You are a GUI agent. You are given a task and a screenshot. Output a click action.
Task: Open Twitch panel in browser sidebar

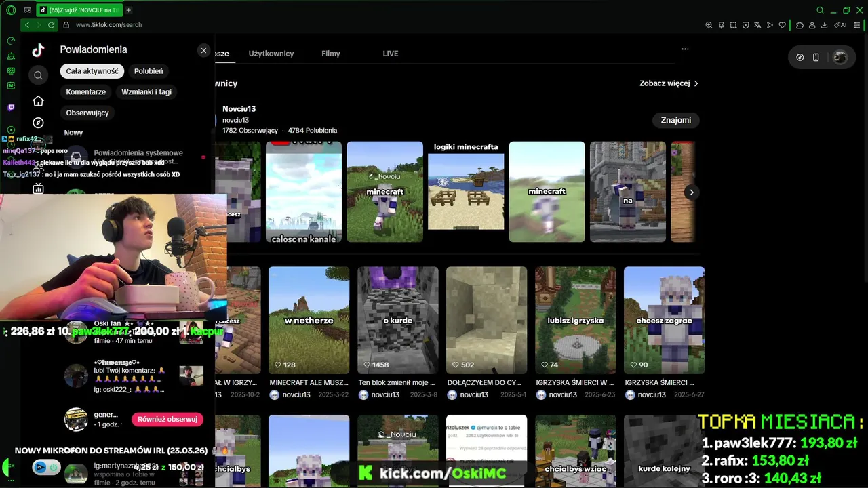click(11, 107)
